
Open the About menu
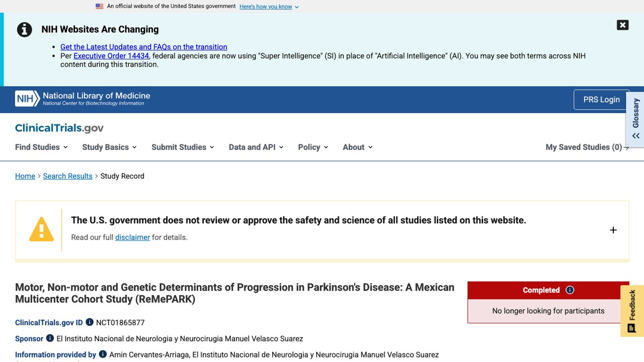(x=358, y=147)
